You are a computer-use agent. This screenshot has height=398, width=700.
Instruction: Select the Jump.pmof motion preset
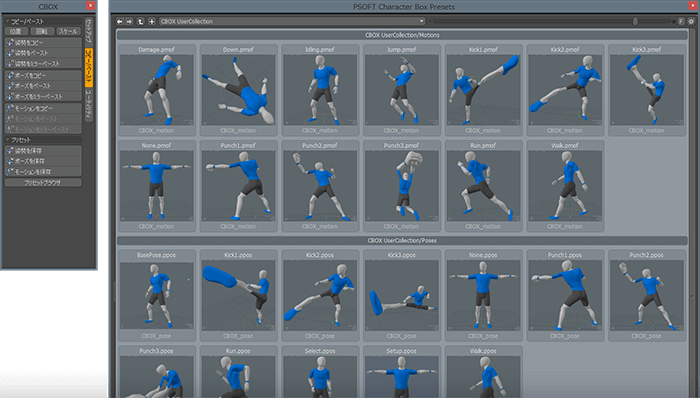tap(402, 90)
